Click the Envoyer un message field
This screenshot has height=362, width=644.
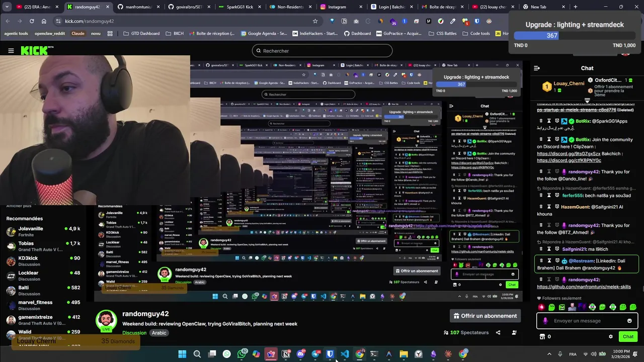coord(587,321)
